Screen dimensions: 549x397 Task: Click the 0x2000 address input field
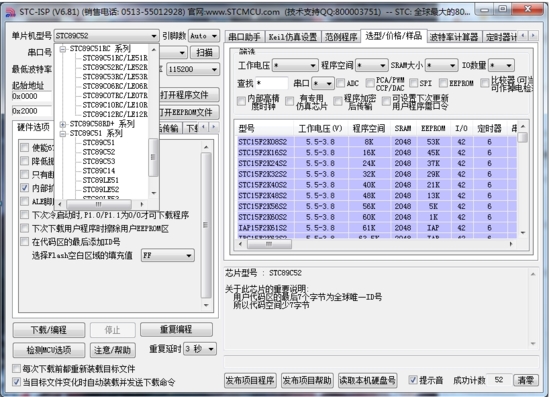click(x=32, y=111)
